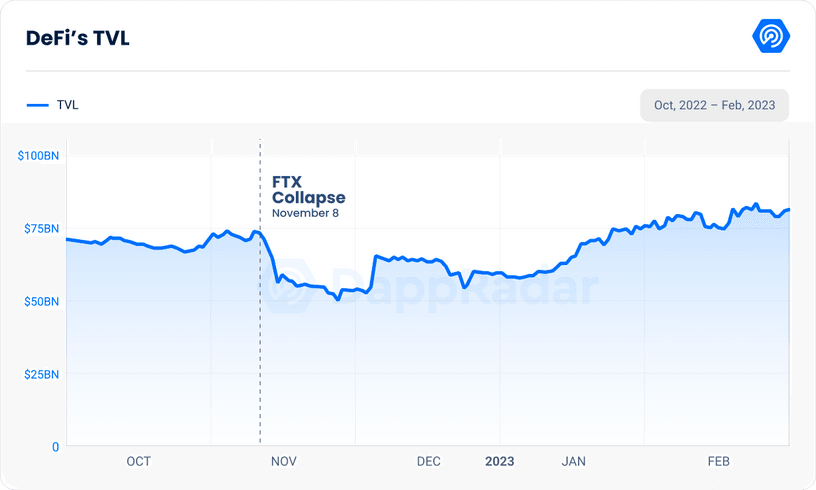Select the $25BN y-axis label
Image resolution: width=816 pixels, height=490 pixels.
[40, 374]
